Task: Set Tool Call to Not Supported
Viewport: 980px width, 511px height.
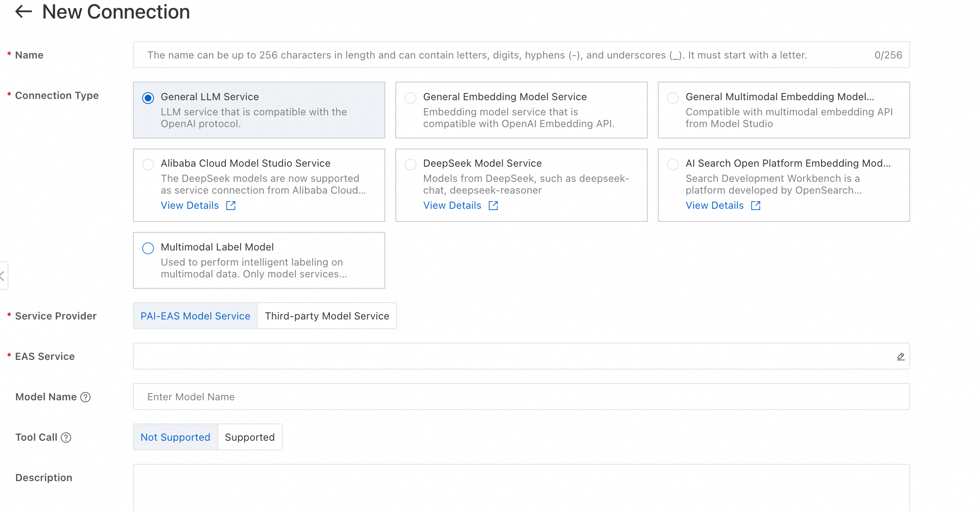Action: click(175, 437)
